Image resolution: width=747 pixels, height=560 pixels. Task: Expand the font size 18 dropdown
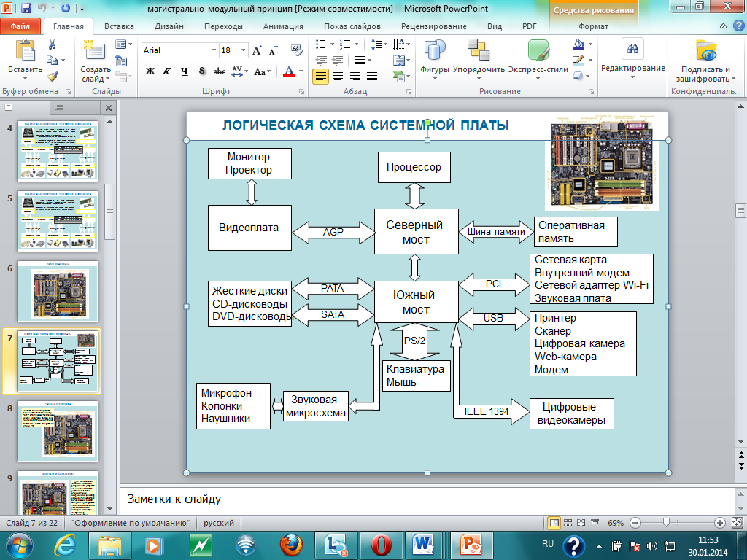tap(244, 50)
